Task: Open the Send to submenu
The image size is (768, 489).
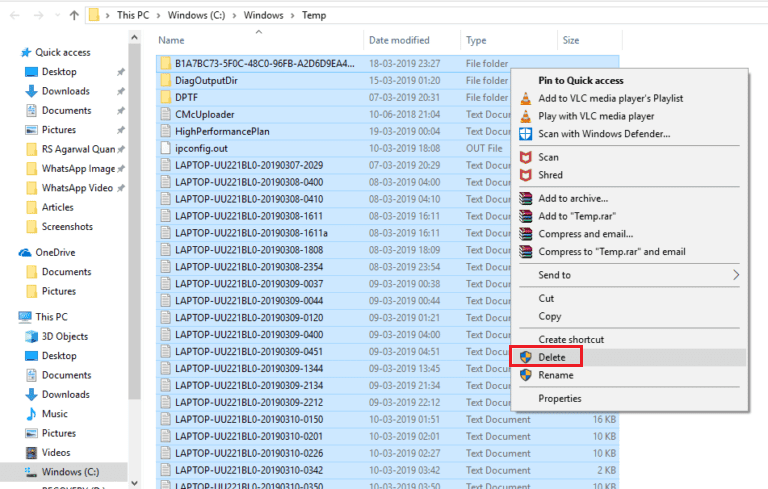Action: pyautogui.click(x=629, y=275)
